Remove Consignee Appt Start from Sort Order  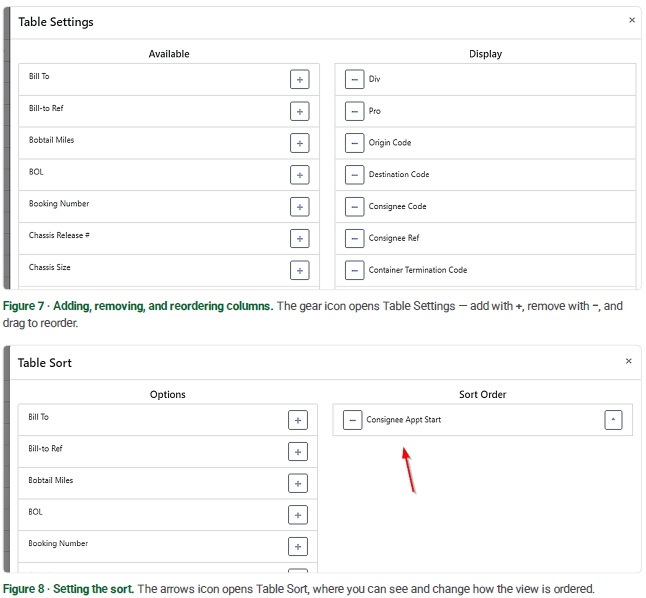click(352, 420)
